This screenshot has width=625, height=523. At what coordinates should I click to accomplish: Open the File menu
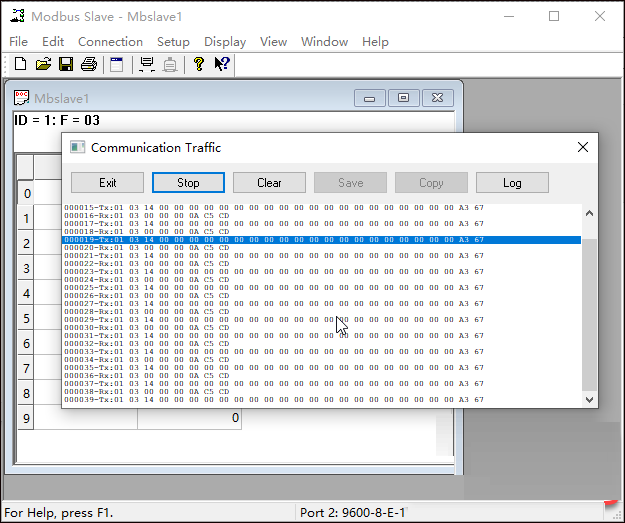[18, 41]
